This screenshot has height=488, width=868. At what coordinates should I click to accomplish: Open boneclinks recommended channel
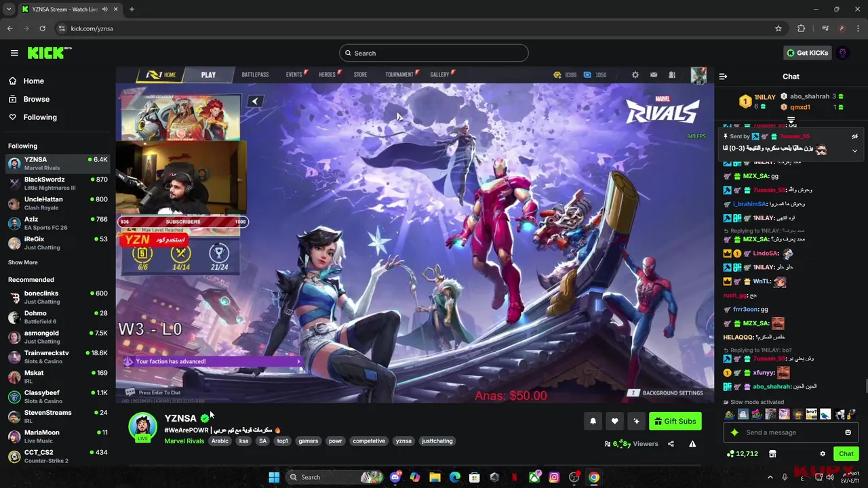[58, 297]
